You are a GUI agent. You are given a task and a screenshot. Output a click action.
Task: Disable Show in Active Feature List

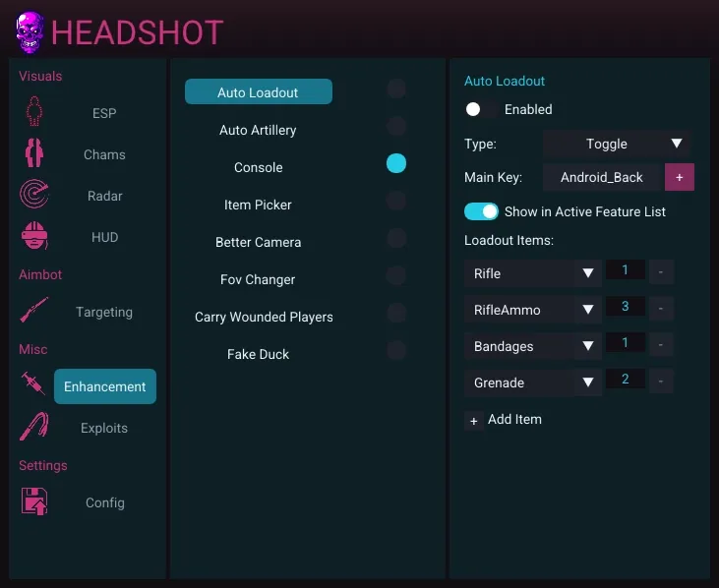click(482, 211)
